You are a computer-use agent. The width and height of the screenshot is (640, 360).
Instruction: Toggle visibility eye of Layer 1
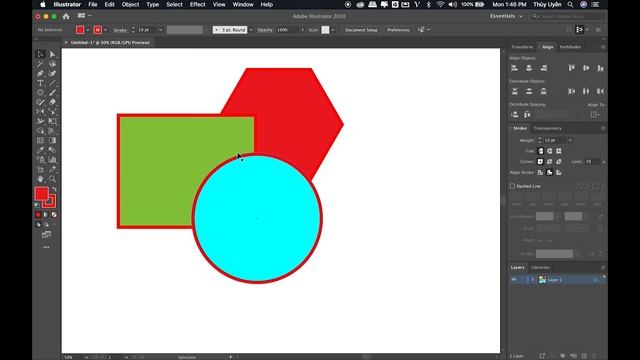point(514,280)
